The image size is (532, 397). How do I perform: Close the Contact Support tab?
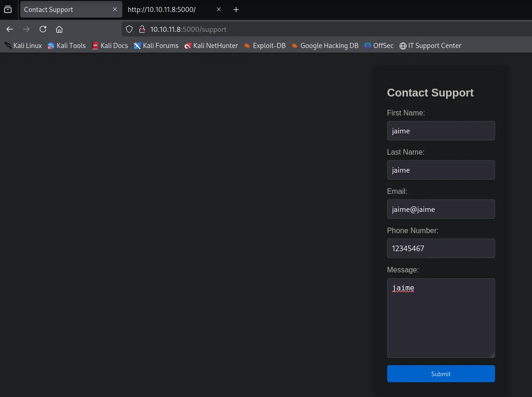pyautogui.click(x=115, y=10)
